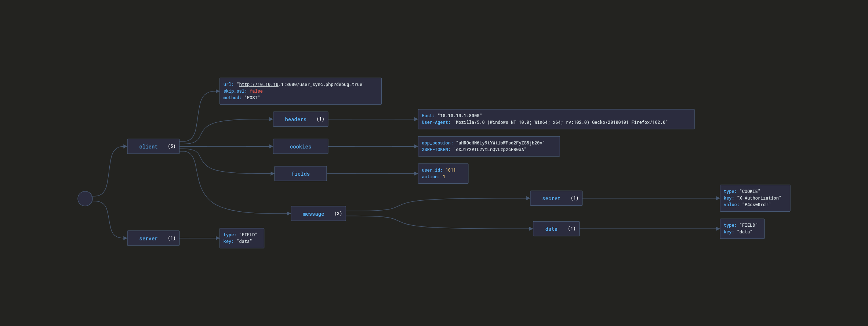Select the server node
868x326 pixels.
coord(153,238)
